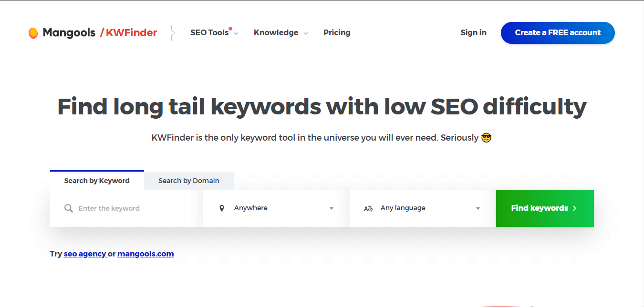Expand the Knowledge menu chevron

coord(306,33)
